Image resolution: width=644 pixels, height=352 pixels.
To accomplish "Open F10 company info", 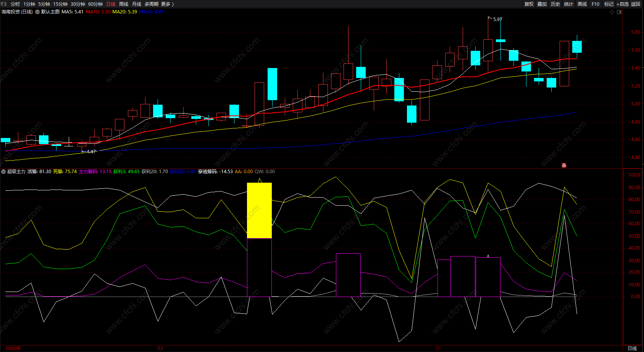I will point(596,4).
